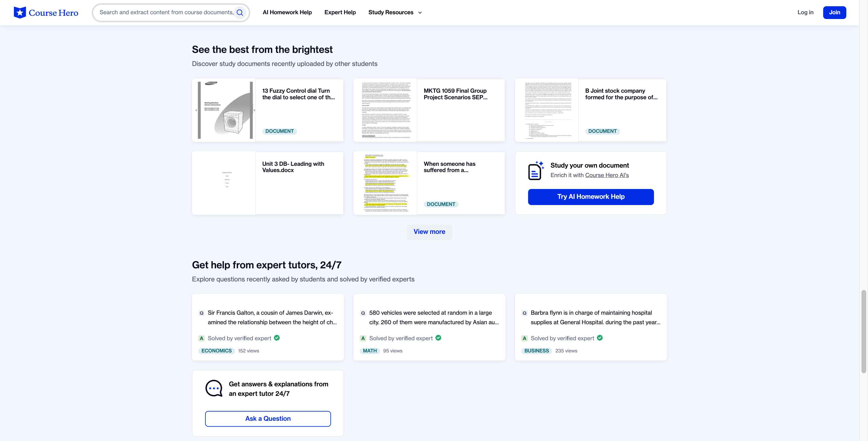The width and height of the screenshot is (868, 441).
Task: Click title '13 Fuzzy Control dial Turn the dial...'
Action: [299, 94]
